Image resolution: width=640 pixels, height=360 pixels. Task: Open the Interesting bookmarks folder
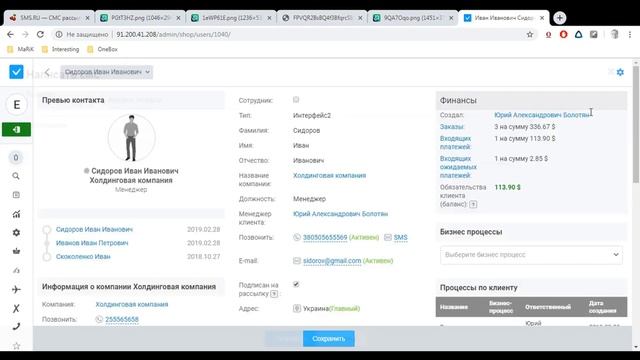pos(60,49)
